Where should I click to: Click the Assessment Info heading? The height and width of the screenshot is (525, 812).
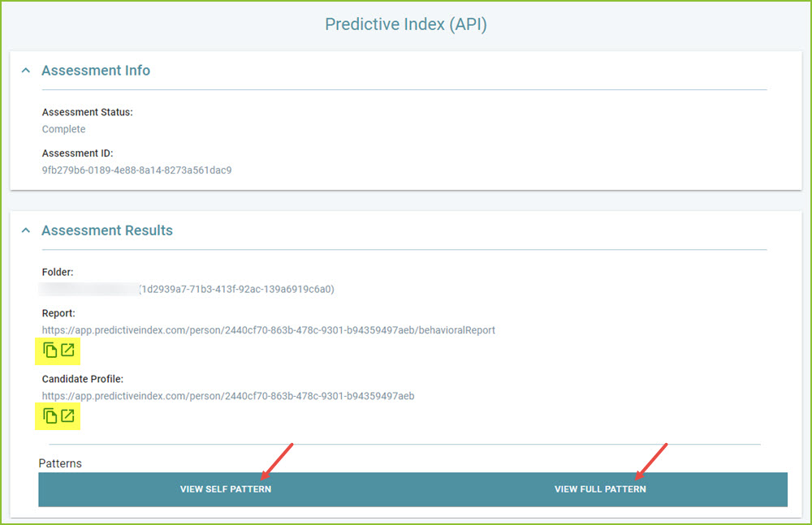click(96, 71)
